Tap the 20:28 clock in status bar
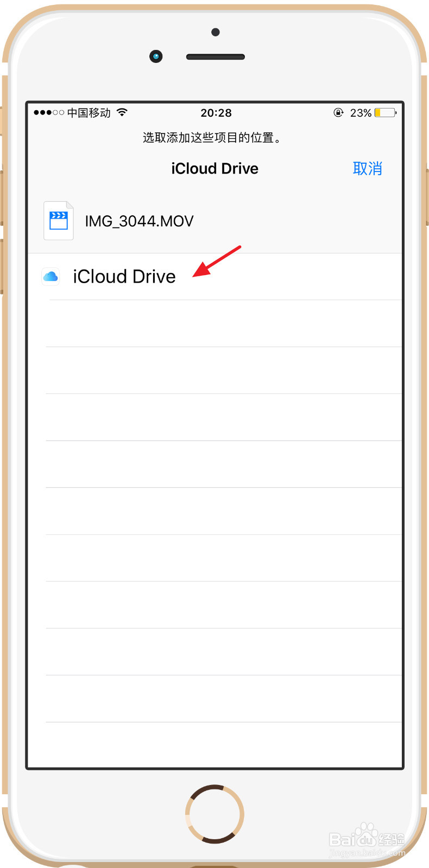 [216, 113]
